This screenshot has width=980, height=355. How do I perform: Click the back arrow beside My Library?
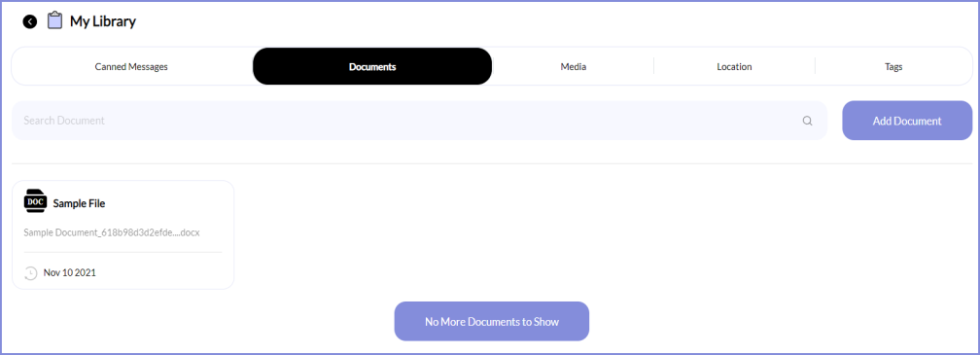point(30,21)
